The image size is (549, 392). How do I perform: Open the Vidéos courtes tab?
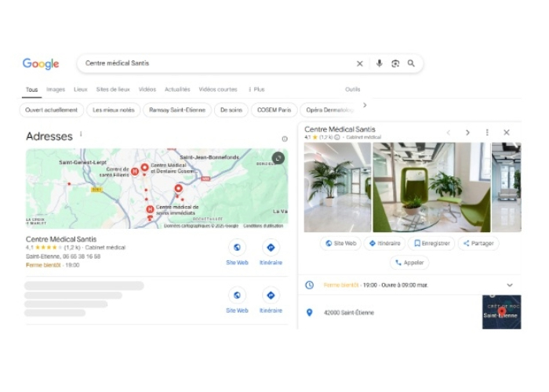218,89
